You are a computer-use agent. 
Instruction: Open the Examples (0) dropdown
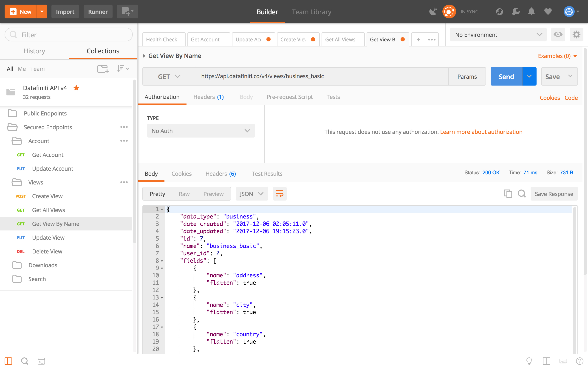click(x=557, y=56)
